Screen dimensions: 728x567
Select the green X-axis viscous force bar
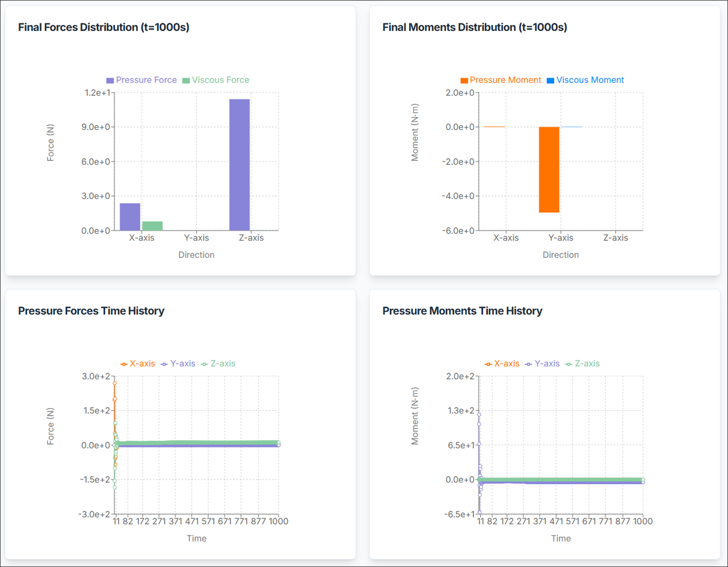152,226
